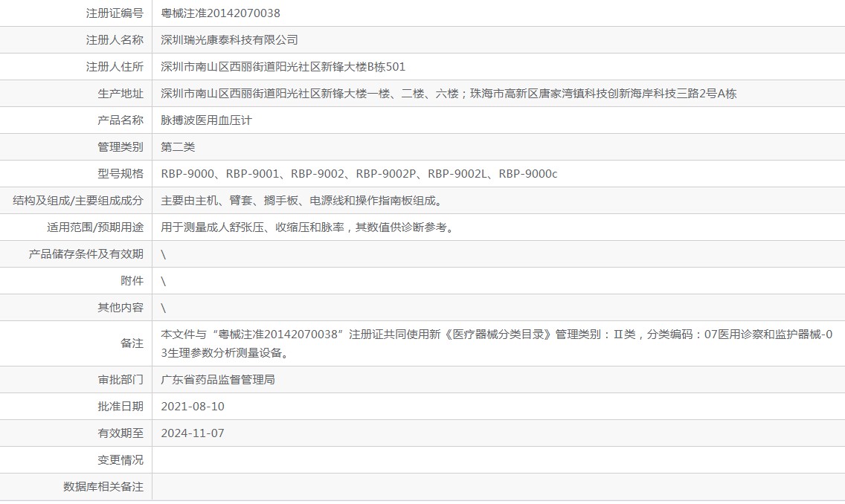Select the value 第二类
The height and width of the screenshot is (504, 845).
[178, 147]
